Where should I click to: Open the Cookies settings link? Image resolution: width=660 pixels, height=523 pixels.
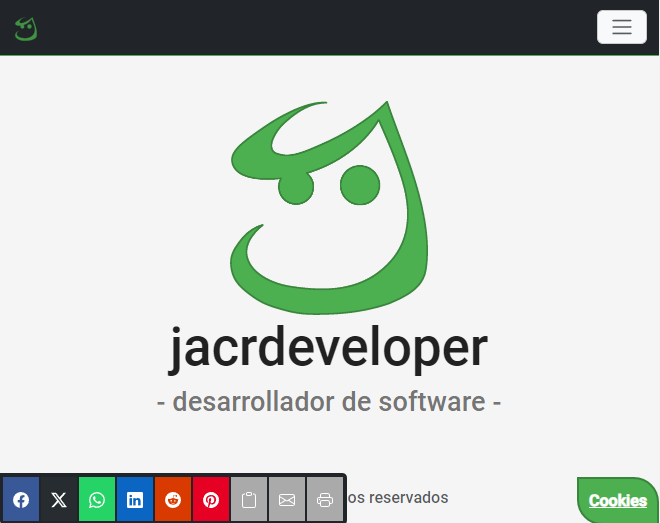(617, 500)
